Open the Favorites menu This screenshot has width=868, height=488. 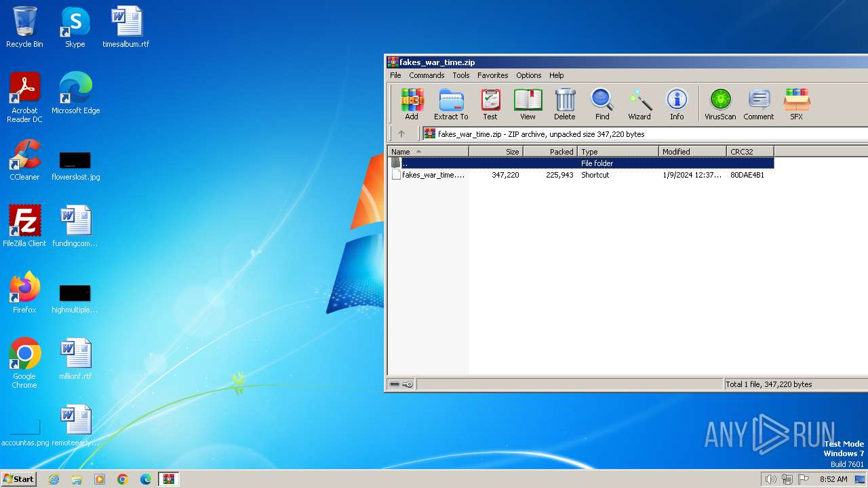(x=493, y=75)
